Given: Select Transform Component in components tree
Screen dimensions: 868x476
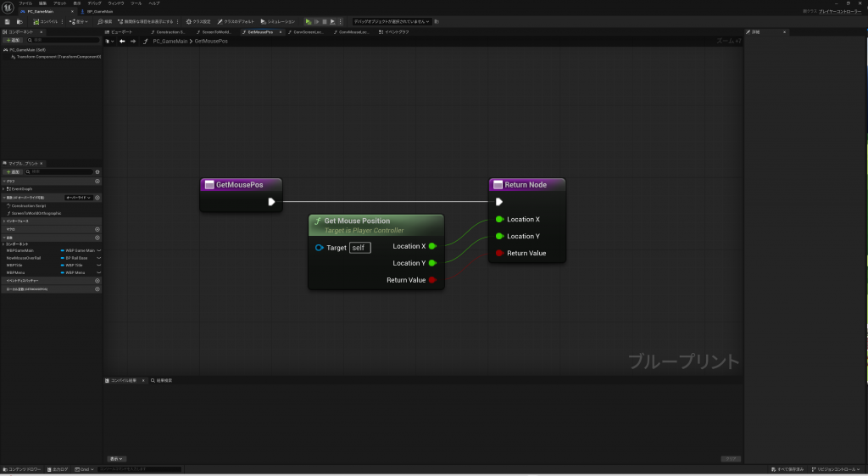Looking at the screenshot, I should (x=55, y=57).
